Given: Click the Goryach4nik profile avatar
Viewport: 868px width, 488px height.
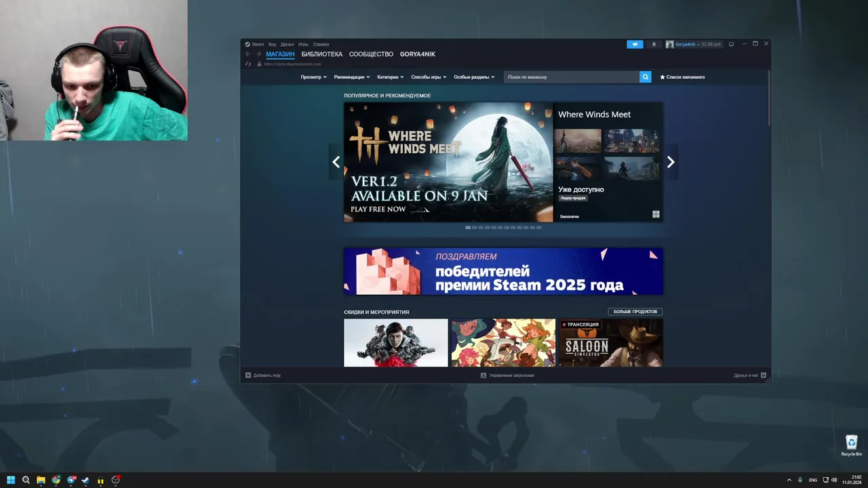Looking at the screenshot, I should [669, 44].
